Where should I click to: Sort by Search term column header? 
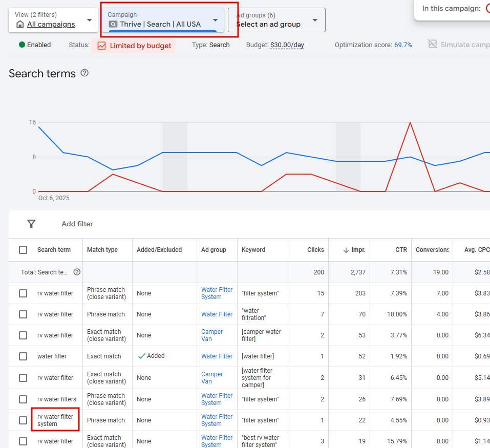(x=54, y=250)
